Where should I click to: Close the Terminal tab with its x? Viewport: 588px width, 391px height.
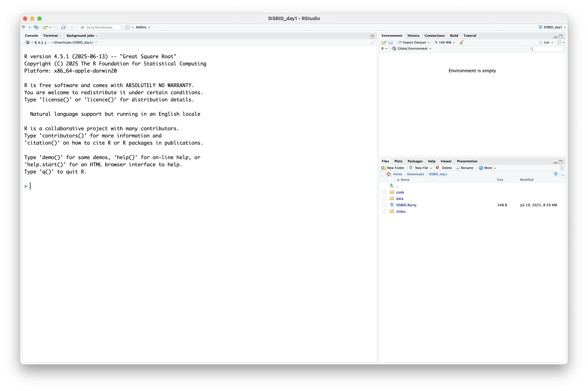(60, 36)
